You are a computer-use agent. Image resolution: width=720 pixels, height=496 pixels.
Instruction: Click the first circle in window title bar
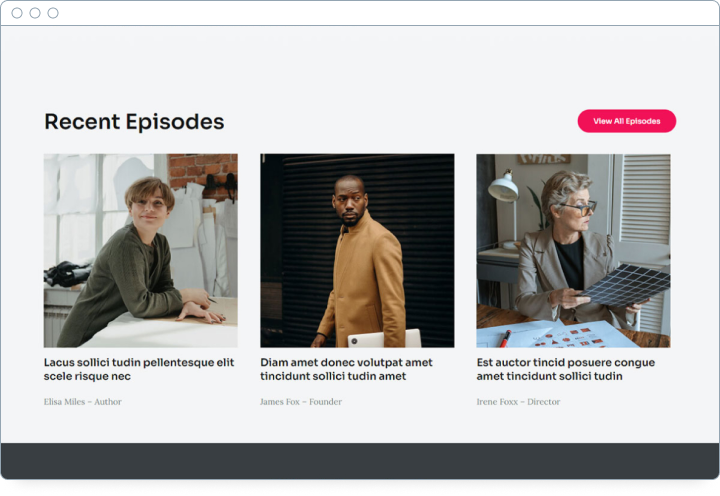point(17,13)
